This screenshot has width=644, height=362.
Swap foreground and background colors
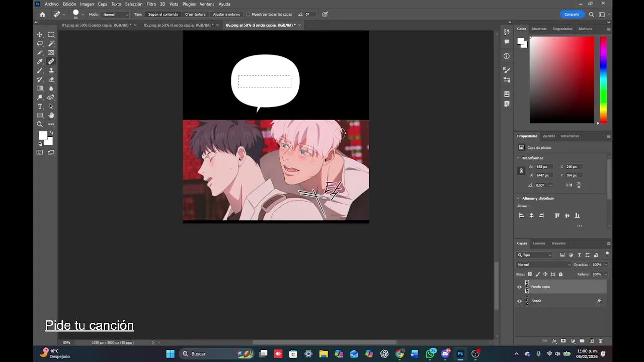point(51,133)
